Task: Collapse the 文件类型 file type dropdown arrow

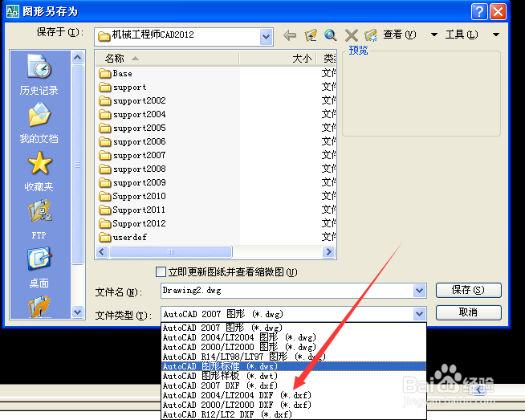Action: 419,314
